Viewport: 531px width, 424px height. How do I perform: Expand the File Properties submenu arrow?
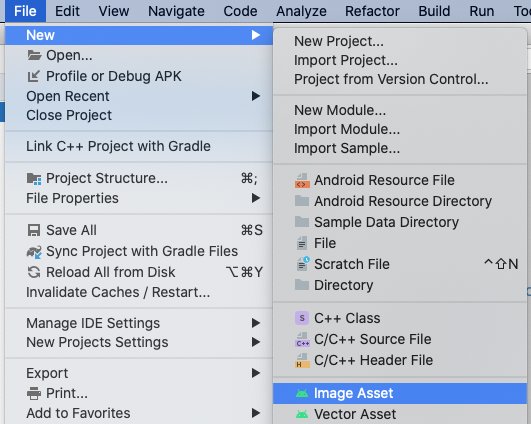pos(256,198)
